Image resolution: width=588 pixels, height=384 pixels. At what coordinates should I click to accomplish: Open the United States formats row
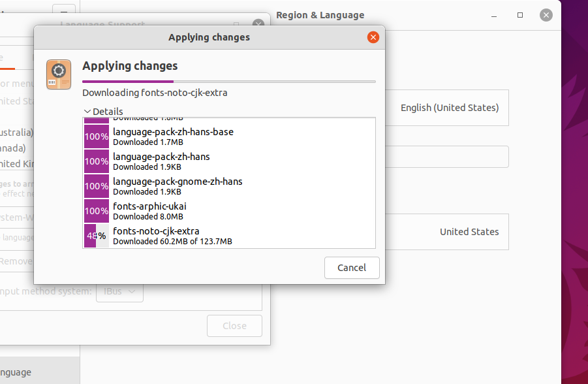(x=446, y=232)
